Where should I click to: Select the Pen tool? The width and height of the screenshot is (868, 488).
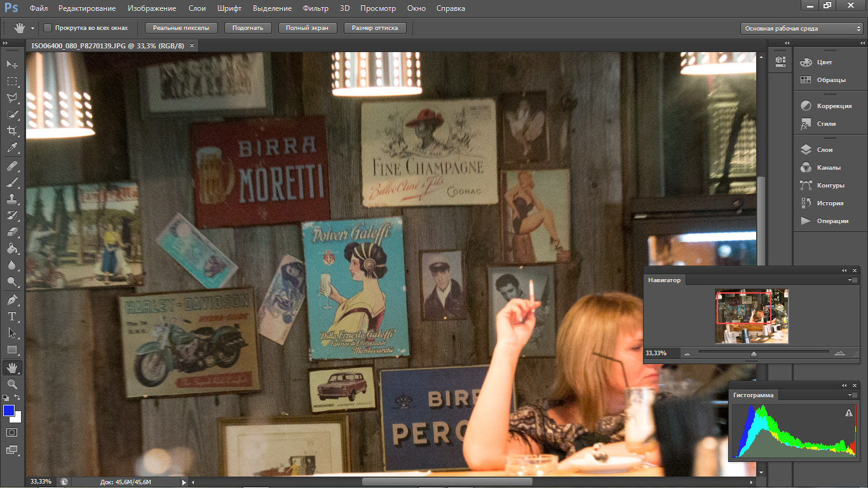coord(12,299)
